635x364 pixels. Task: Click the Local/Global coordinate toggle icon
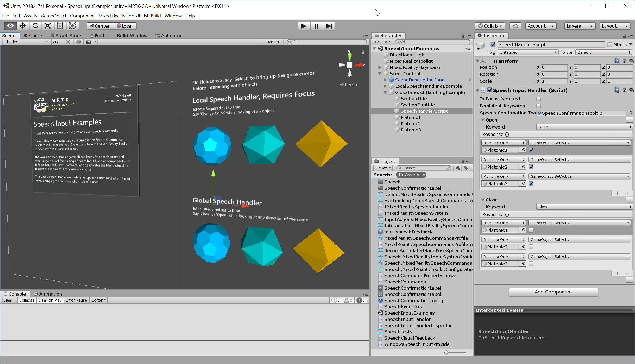click(x=125, y=26)
